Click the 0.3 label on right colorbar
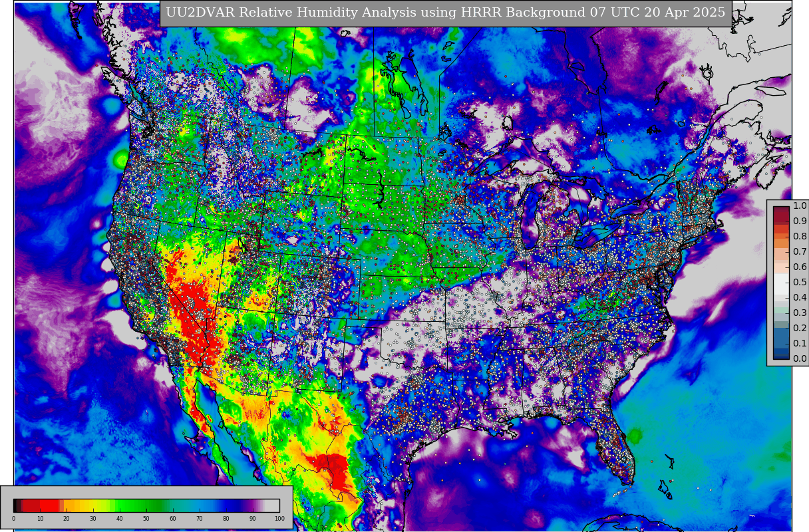The width and height of the screenshot is (809, 532). coord(800,313)
